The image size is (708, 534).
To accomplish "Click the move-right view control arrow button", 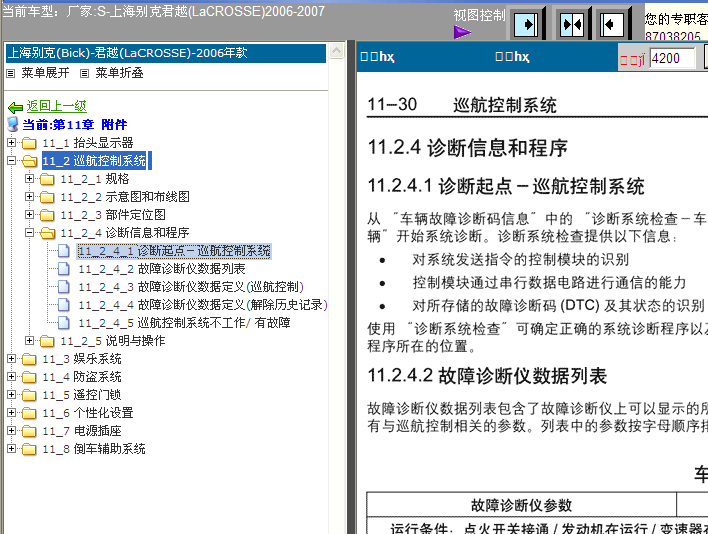I will (526, 24).
